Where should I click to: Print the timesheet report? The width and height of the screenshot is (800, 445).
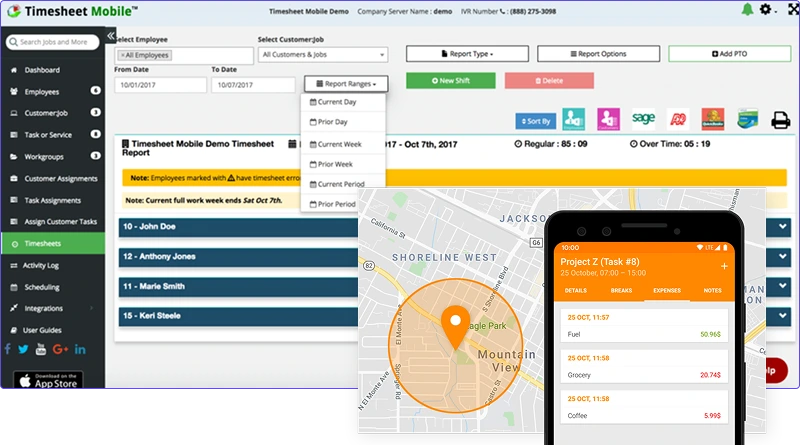coord(781,120)
